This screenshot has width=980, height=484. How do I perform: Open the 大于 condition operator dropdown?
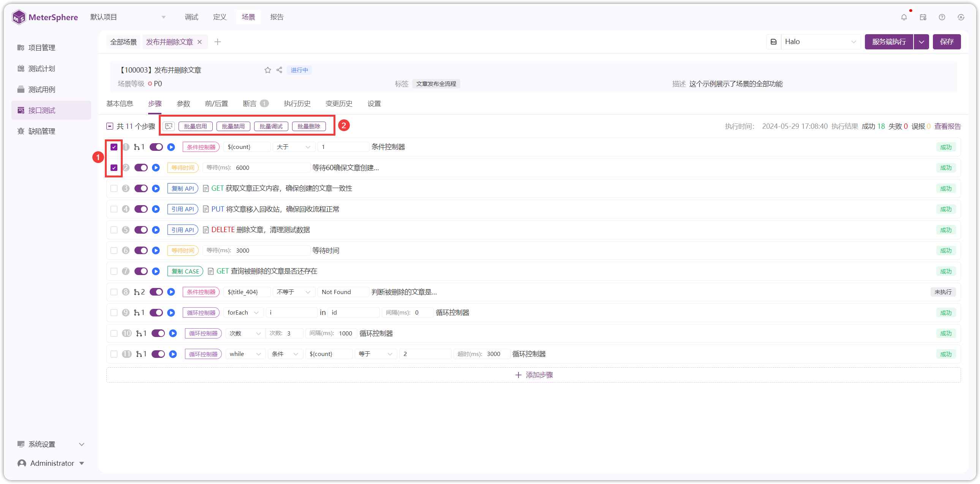[293, 147]
